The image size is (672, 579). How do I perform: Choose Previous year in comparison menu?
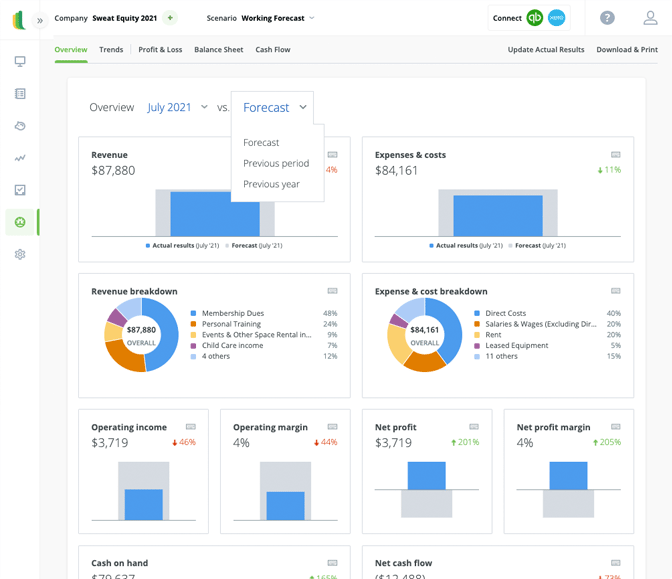[271, 184]
